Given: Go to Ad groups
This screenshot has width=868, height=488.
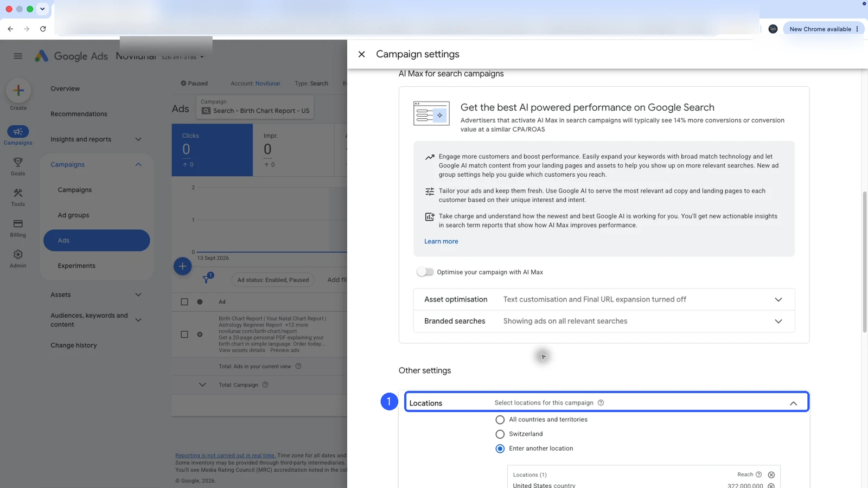Looking at the screenshot, I should pyautogui.click(x=73, y=215).
